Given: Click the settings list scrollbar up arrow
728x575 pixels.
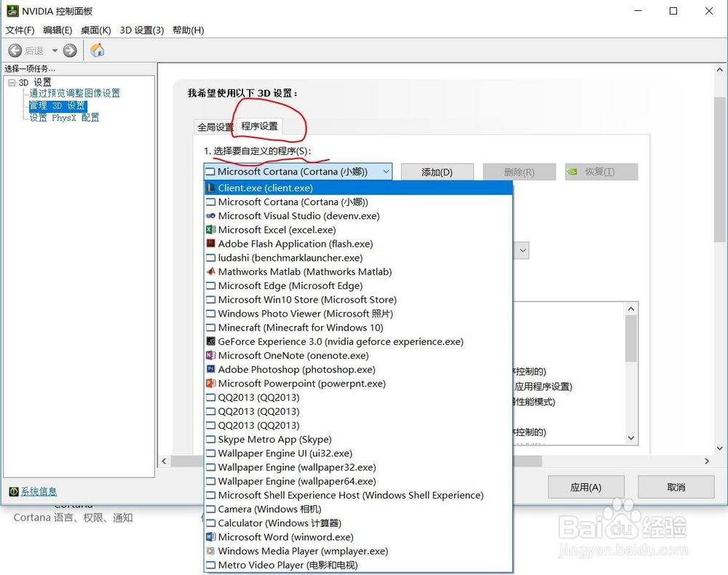Looking at the screenshot, I should coord(631,309).
